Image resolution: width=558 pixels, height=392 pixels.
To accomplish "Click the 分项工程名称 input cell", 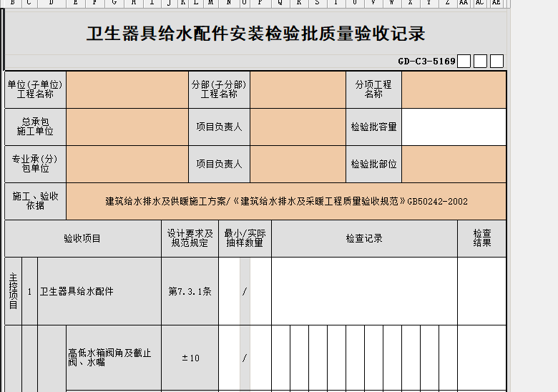I will [x=454, y=89].
